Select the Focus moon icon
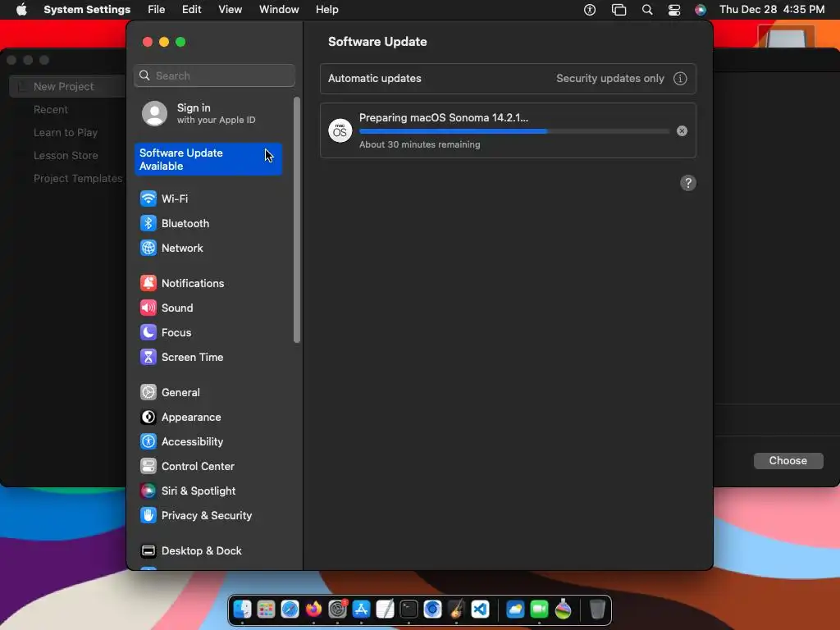The height and width of the screenshot is (630, 840). click(148, 333)
